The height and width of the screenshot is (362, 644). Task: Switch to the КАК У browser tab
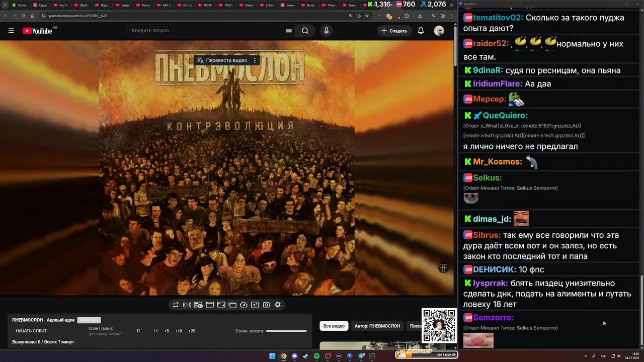point(165,5)
